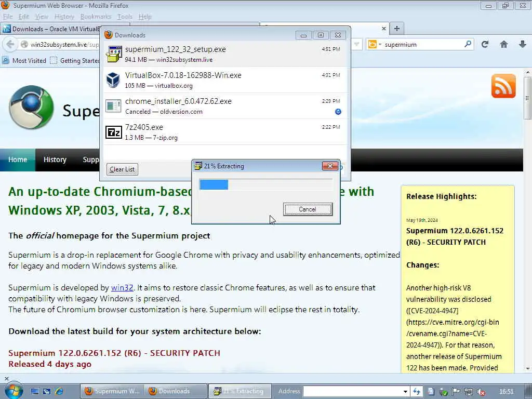The height and width of the screenshot is (399, 532).
Task: Select the supermium_122_32_setup.exe installer icon
Action: click(113, 54)
